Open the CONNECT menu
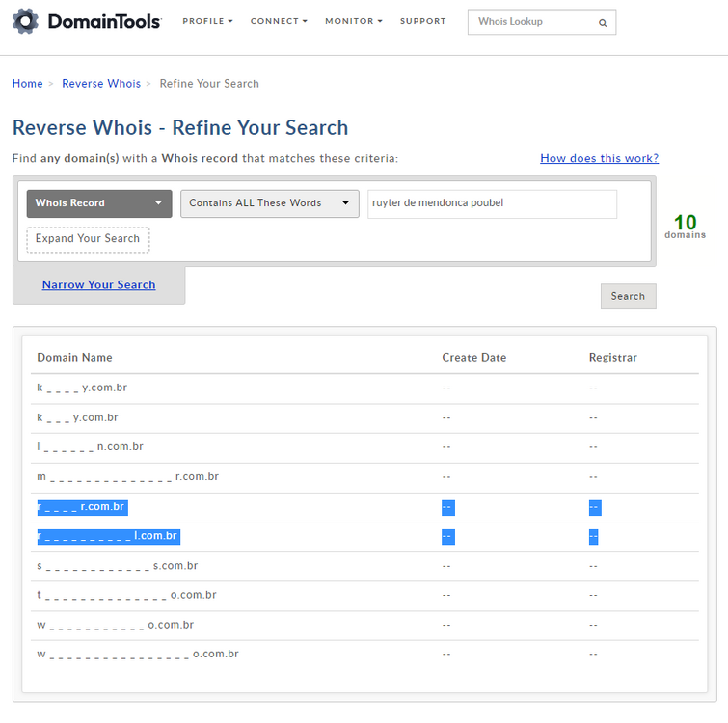Image resolution: width=728 pixels, height=723 pixels. click(279, 21)
